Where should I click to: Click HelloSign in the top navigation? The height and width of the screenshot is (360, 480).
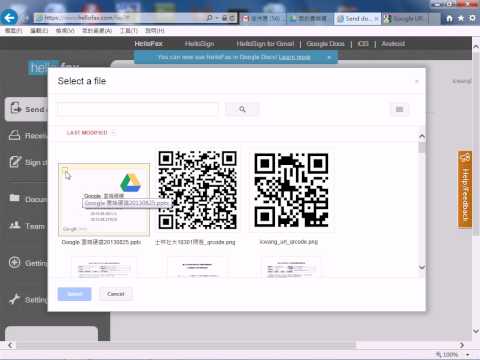point(199,44)
